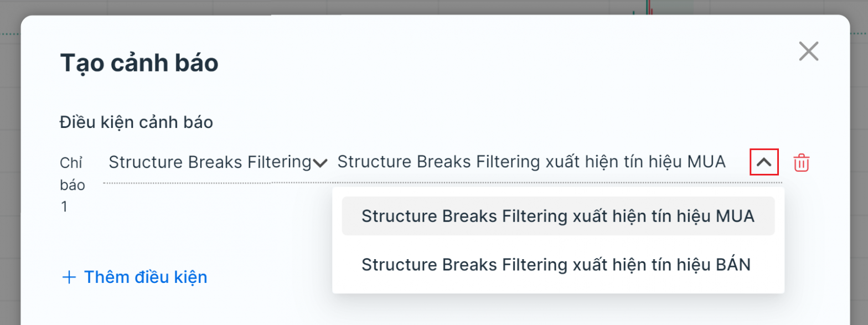Image resolution: width=868 pixels, height=325 pixels.
Task: Select the xuất hiện tín hiệu MUA option
Action: click(557, 216)
